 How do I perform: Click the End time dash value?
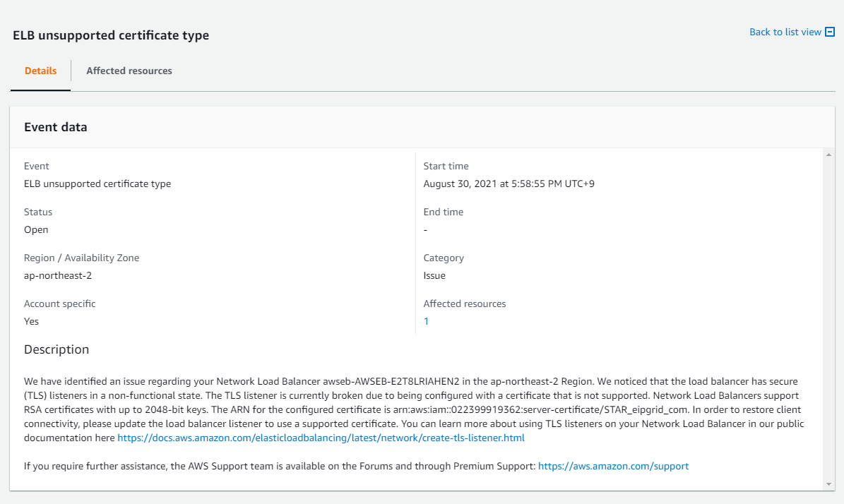tap(425, 229)
